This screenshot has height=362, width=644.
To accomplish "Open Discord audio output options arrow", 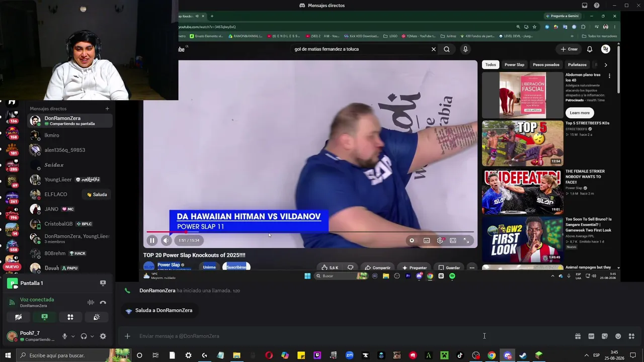I will pyautogui.click(x=92, y=336).
